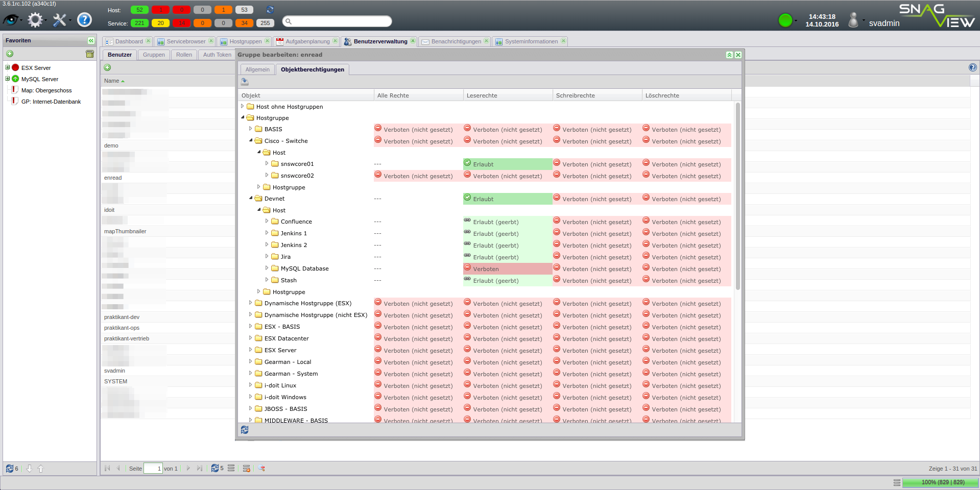Click the permissions tree vertical scrollbar
This screenshot has width=980, height=490.
point(738,197)
